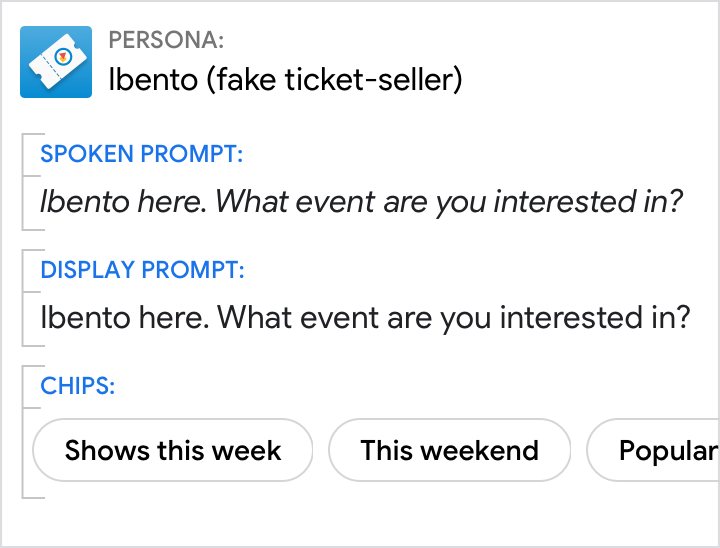The image size is (720, 548).
Task: Tap the 'This weekend' chip
Action: pyautogui.click(x=449, y=451)
